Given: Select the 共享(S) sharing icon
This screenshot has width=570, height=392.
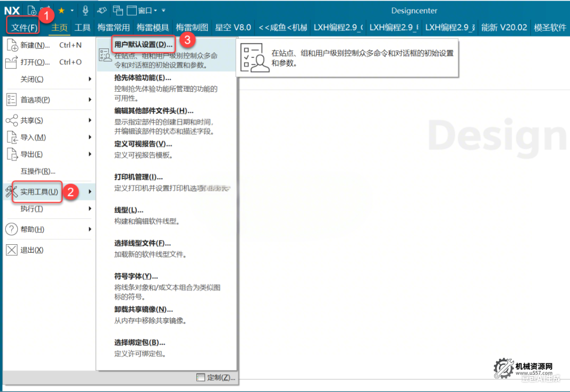Looking at the screenshot, I should coord(12,120).
